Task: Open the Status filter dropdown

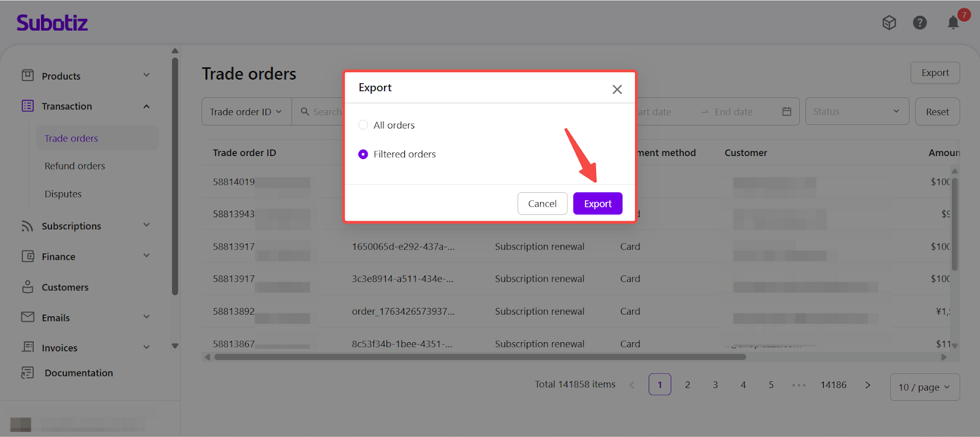Action: (856, 111)
